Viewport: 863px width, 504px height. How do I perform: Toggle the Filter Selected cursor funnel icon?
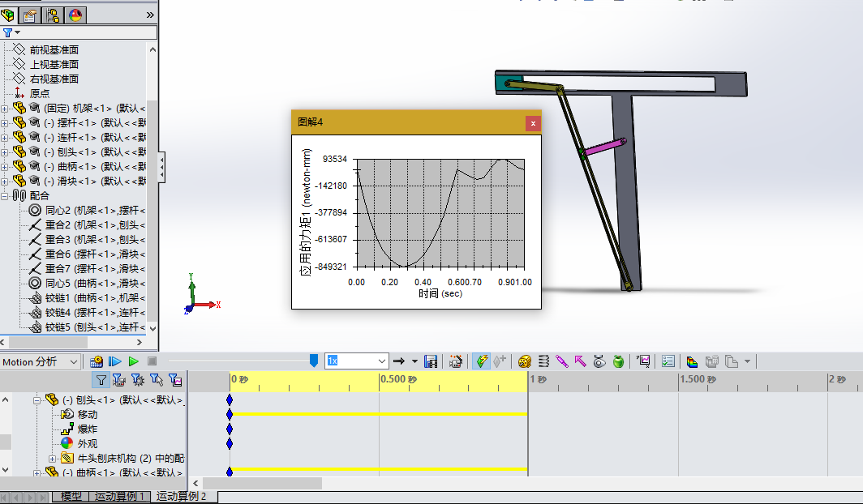click(157, 379)
